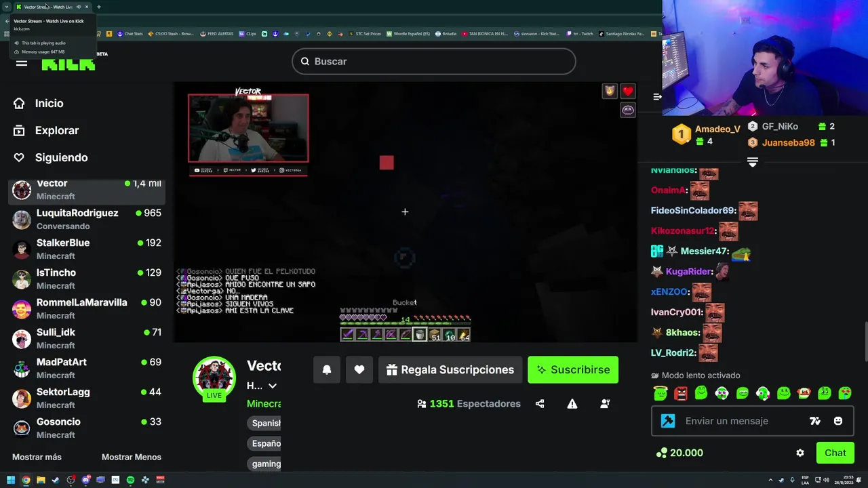View third gifter Juanseba98
Screen dimensions: 868x488
click(x=791, y=142)
